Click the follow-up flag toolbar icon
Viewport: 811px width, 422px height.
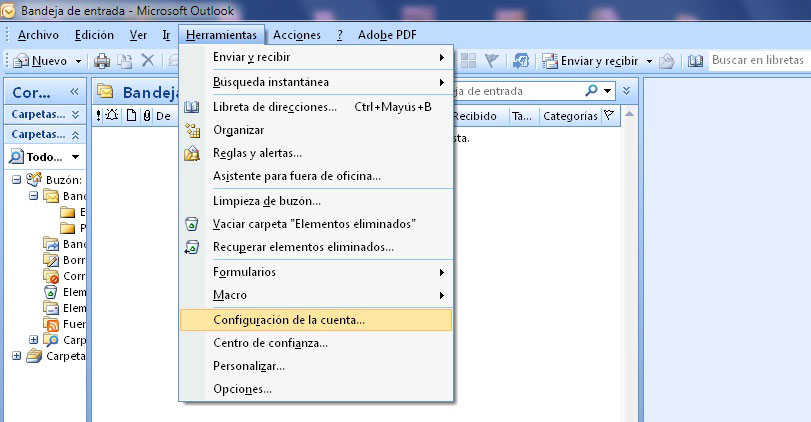coord(491,61)
